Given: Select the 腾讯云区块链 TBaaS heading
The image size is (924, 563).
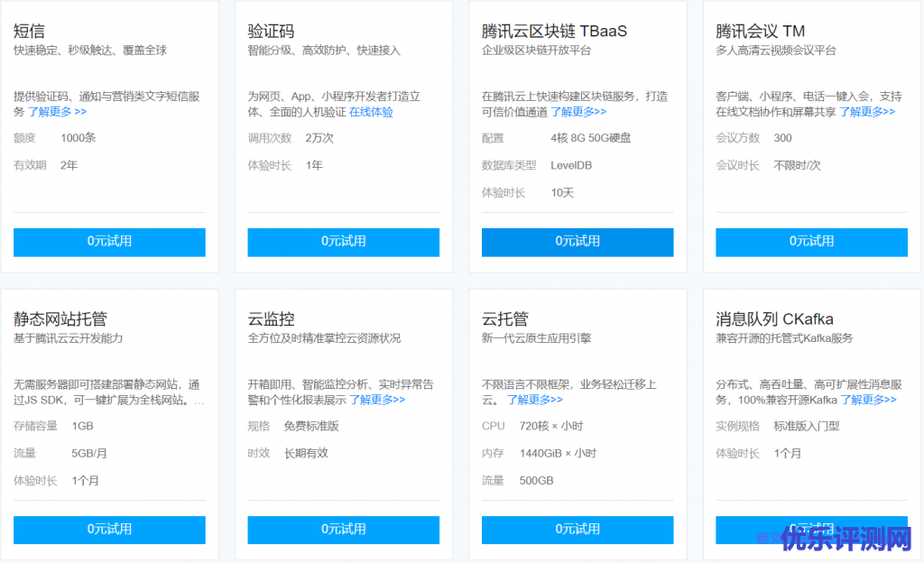Looking at the screenshot, I should 555,32.
